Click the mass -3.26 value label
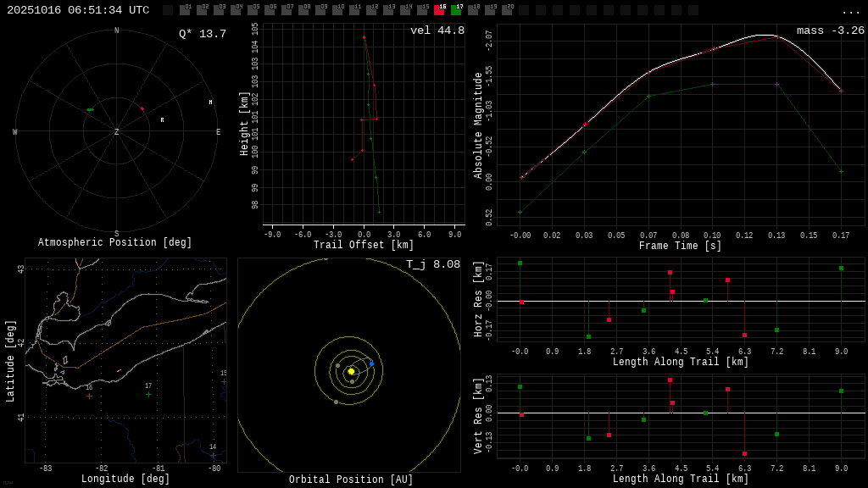The image size is (868, 488). 830,30
